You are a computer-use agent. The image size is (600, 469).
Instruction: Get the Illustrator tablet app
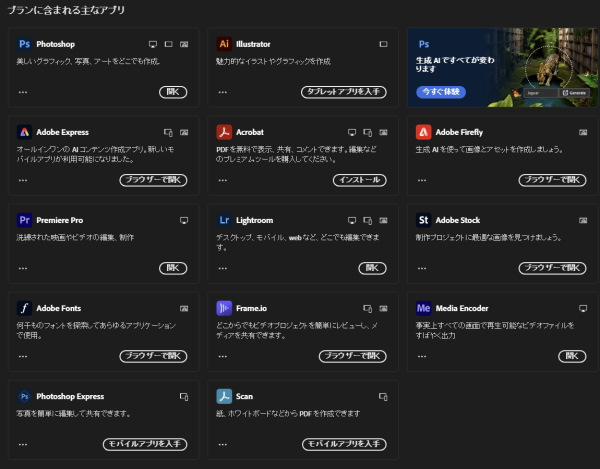click(x=344, y=92)
